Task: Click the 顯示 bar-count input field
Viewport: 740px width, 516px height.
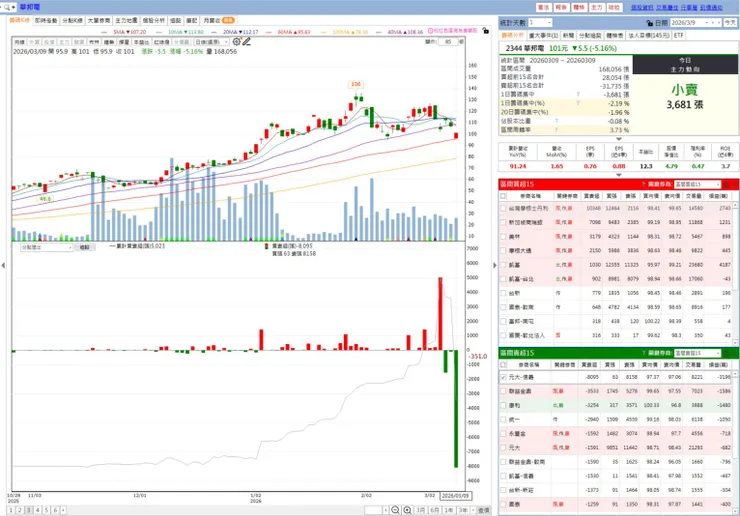Action: click(448, 42)
